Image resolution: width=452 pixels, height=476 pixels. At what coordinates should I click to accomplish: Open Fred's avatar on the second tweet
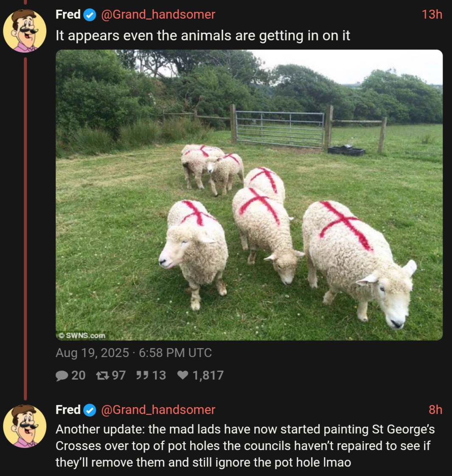[x=25, y=426]
